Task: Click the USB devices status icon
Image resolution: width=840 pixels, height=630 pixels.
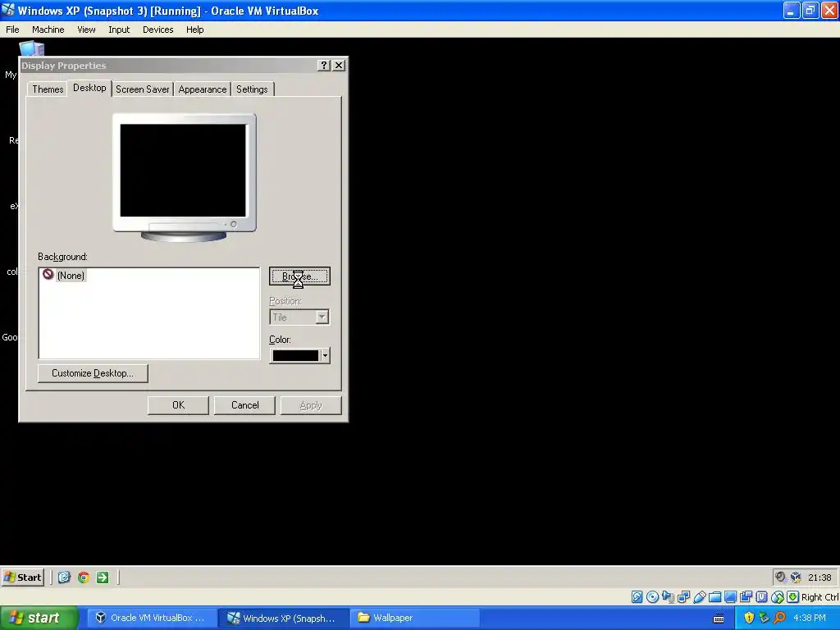Action: click(699, 597)
